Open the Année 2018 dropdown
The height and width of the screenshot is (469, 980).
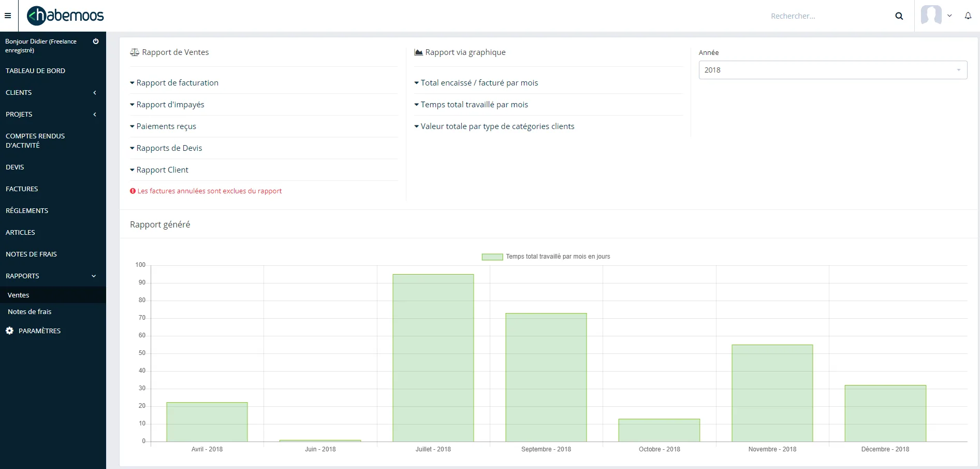tap(833, 70)
